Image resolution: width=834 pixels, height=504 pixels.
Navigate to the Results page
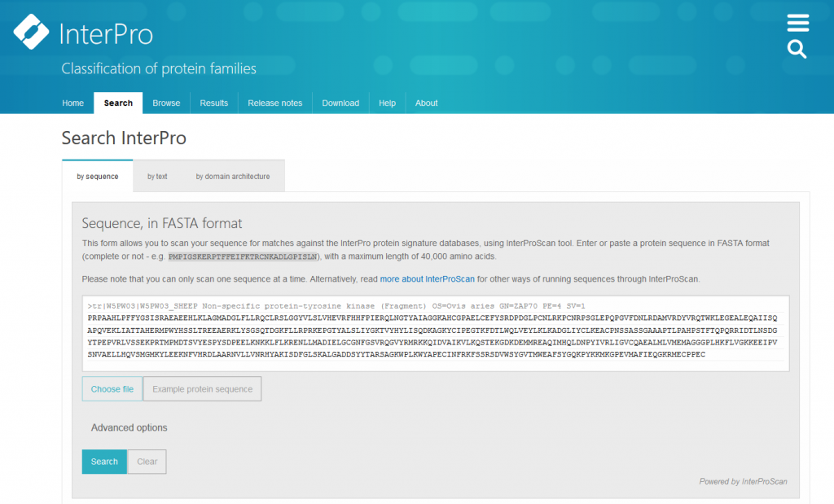pos(214,103)
